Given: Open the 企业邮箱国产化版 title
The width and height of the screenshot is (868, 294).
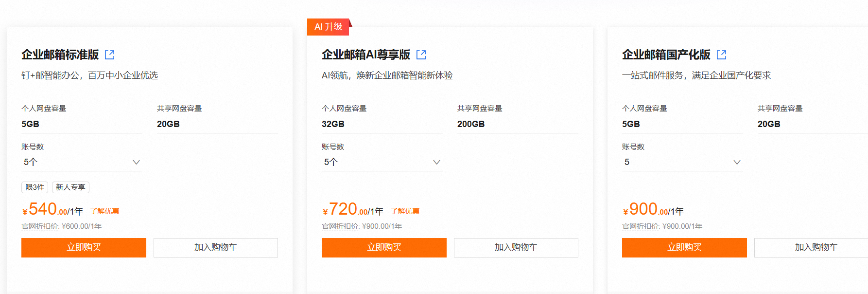Looking at the screenshot, I should click(666, 55).
